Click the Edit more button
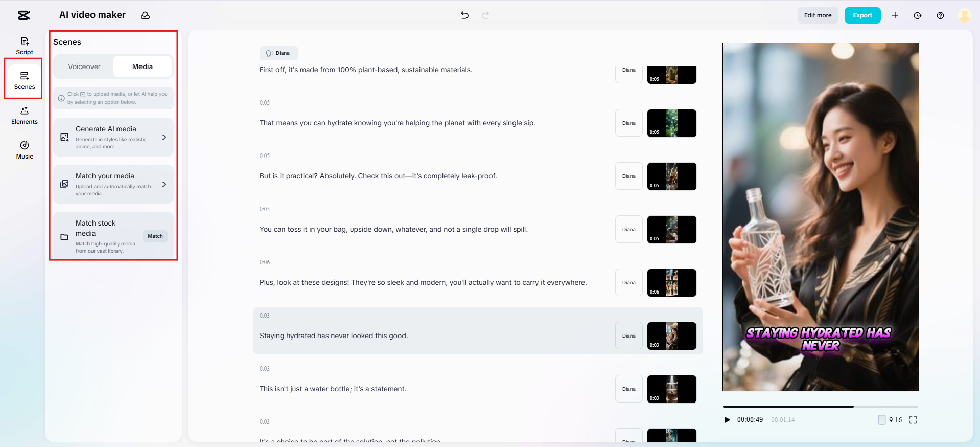Screen dimensions: 980x447 pos(818,15)
